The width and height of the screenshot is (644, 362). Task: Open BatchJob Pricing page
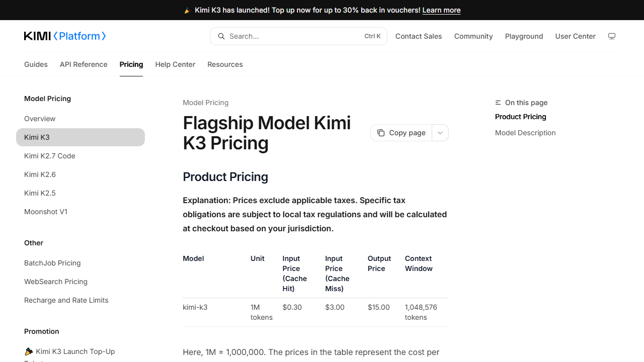coord(80,263)
